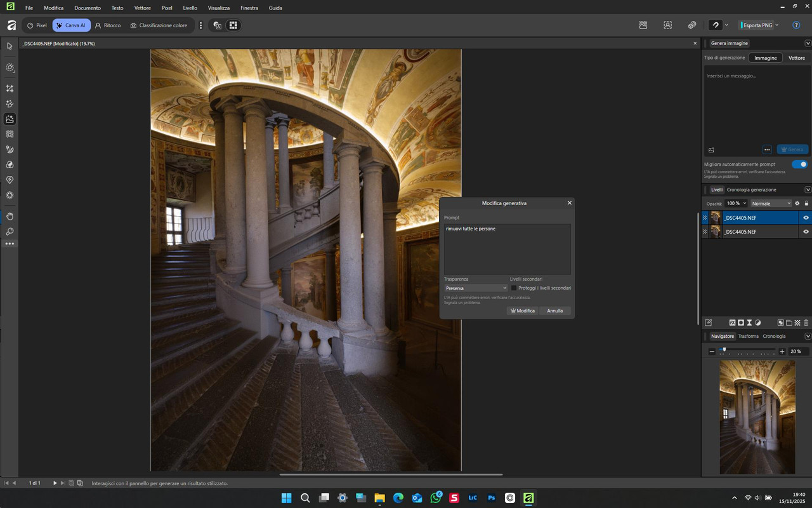This screenshot has width=812, height=508.
Task: Click the Esporta PNG button
Action: coord(755,25)
